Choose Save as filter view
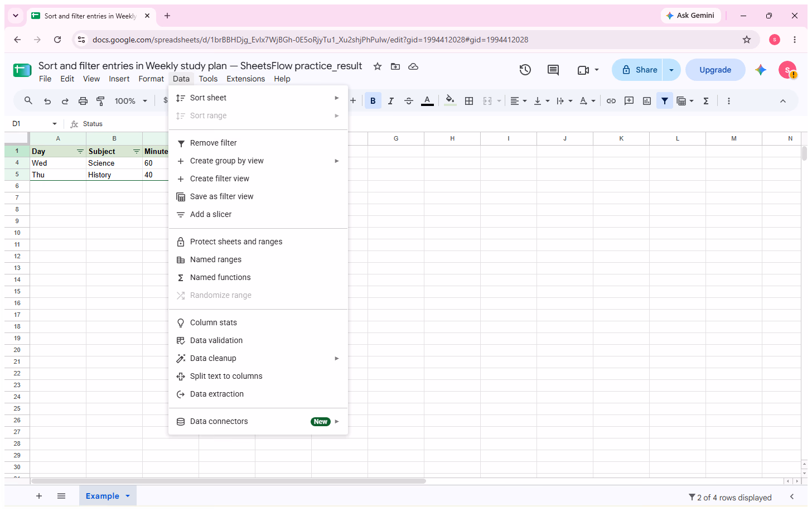The height and width of the screenshot is (511, 812). coord(258,196)
